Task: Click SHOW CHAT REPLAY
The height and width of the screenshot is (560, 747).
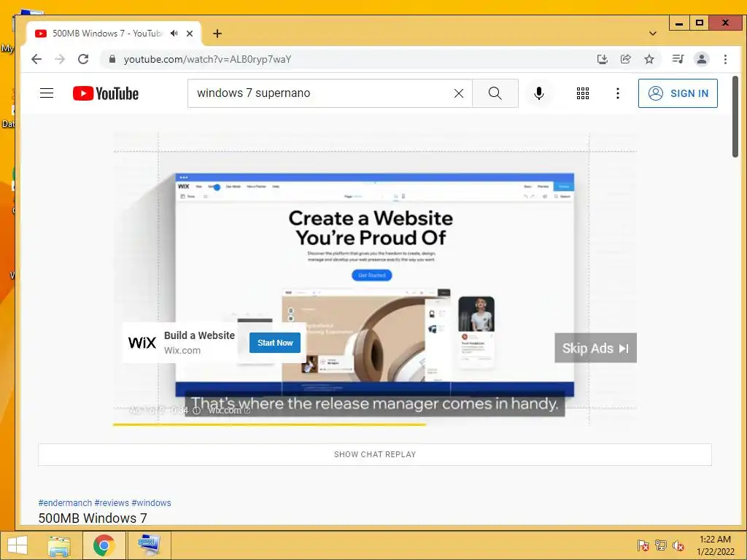Action: [375, 454]
